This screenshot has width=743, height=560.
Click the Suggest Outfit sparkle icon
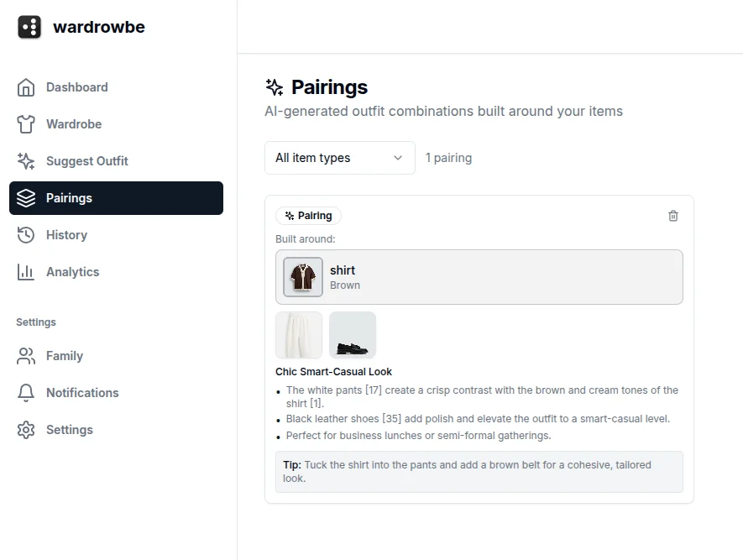tap(26, 161)
